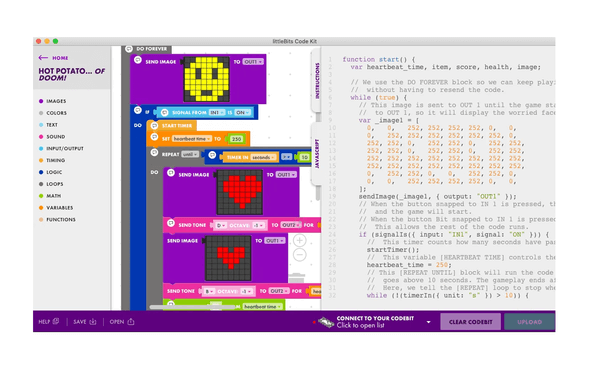
Task: Click comment icon on REPEAT until block
Action: pyautogui.click(x=154, y=152)
